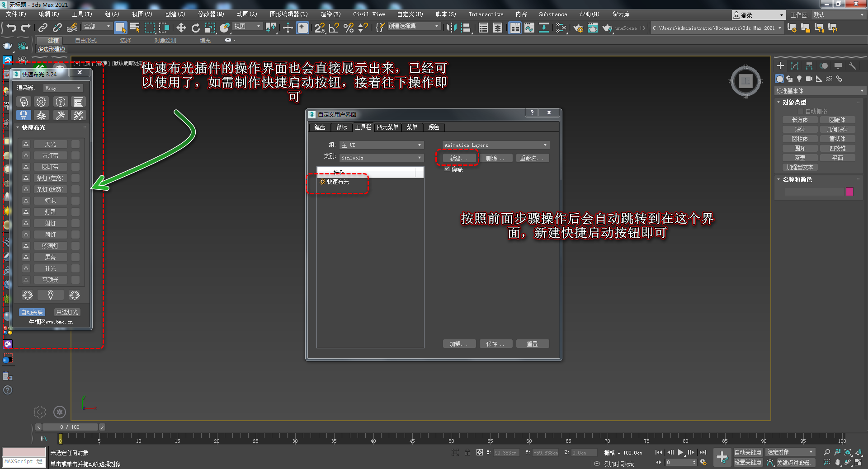Expand the 类别 SinTools dropdown
Image resolution: width=868 pixels, height=469 pixels.
[381, 158]
